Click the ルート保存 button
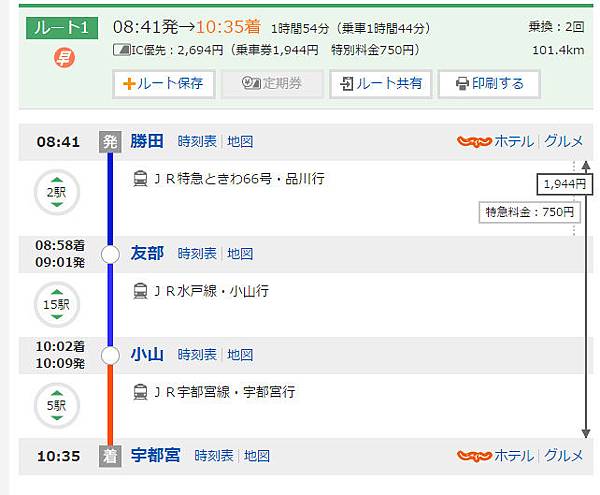Image resolution: width=600 pixels, height=495 pixels. click(163, 84)
